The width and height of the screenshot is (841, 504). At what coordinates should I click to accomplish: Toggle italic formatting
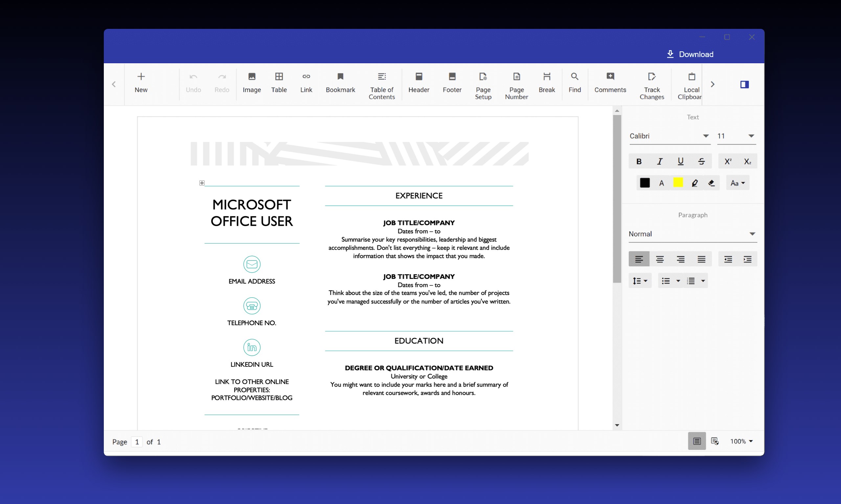coord(660,161)
